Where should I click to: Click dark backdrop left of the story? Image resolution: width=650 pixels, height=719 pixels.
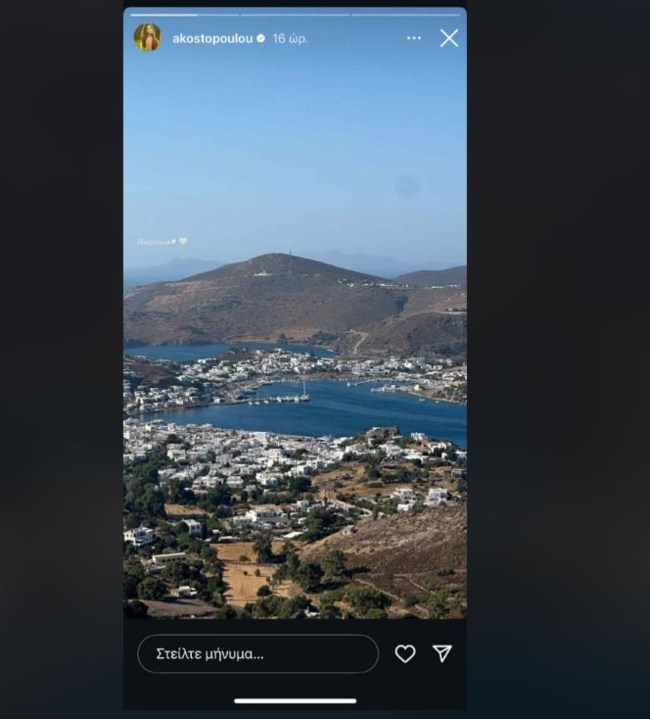pos(61,360)
